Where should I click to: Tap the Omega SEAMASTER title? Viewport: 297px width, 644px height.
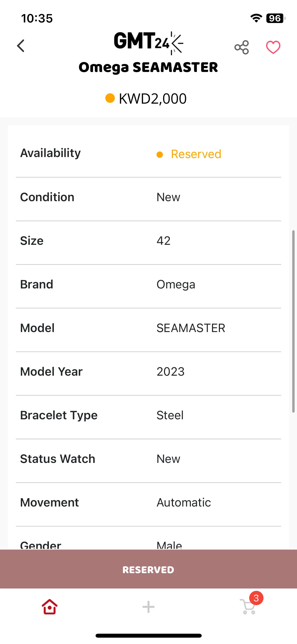coord(148,67)
